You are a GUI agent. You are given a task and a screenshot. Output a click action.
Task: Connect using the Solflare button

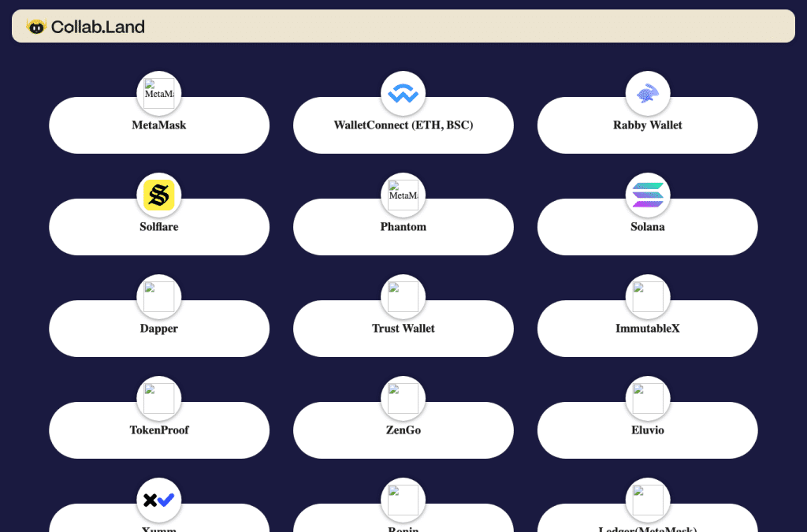coord(159,227)
